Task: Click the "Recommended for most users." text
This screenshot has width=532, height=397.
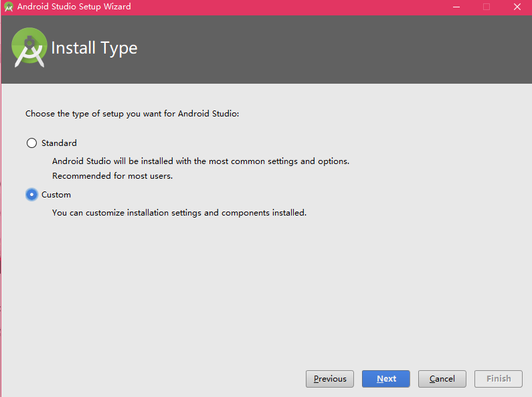Action: 112,176
